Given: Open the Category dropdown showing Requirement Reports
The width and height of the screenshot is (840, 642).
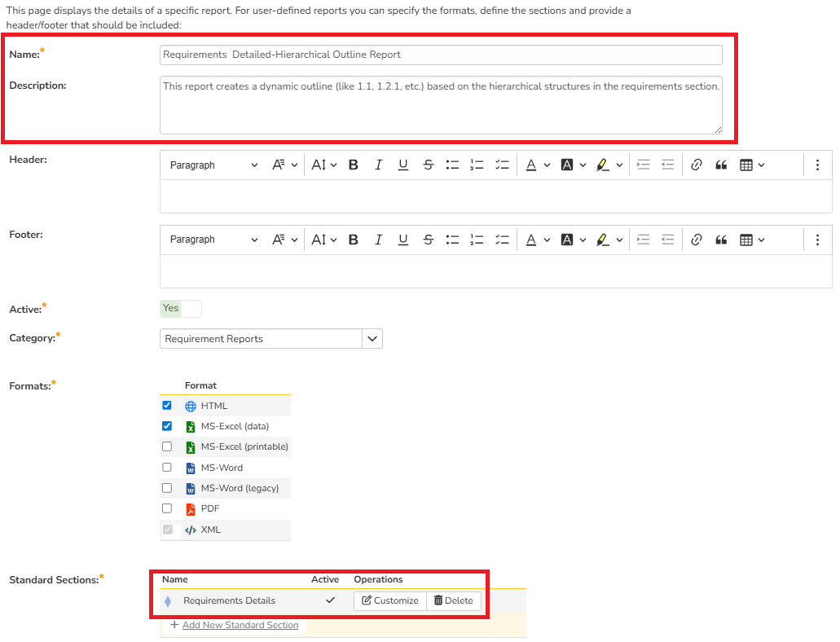Looking at the screenshot, I should (372, 336).
